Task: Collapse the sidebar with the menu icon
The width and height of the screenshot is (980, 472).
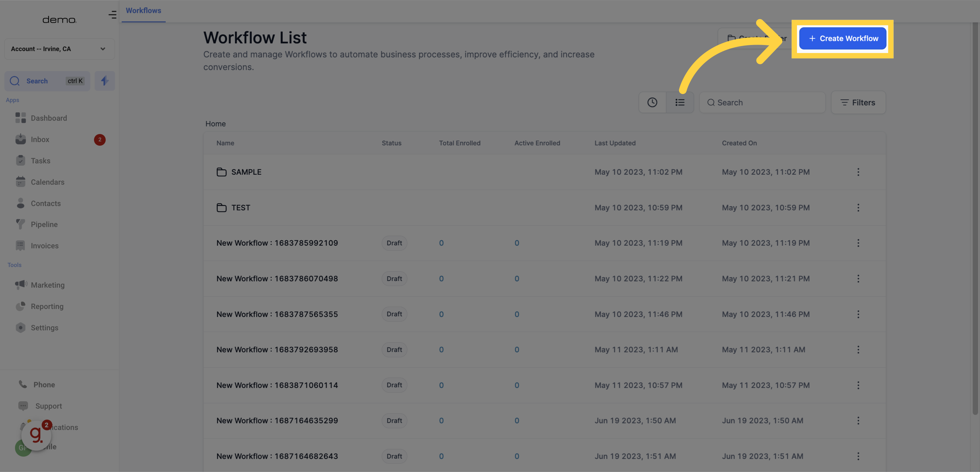Action: [112, 15]
